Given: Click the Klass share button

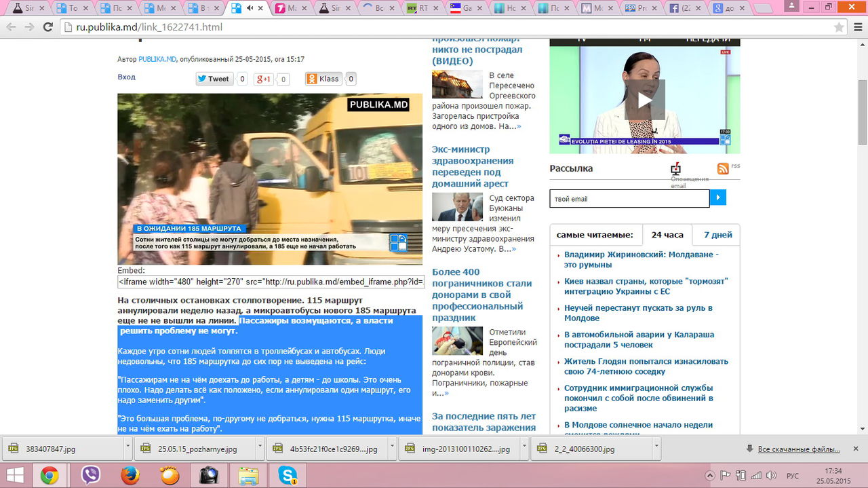Looking at the screenshot, I should (323, 79).
